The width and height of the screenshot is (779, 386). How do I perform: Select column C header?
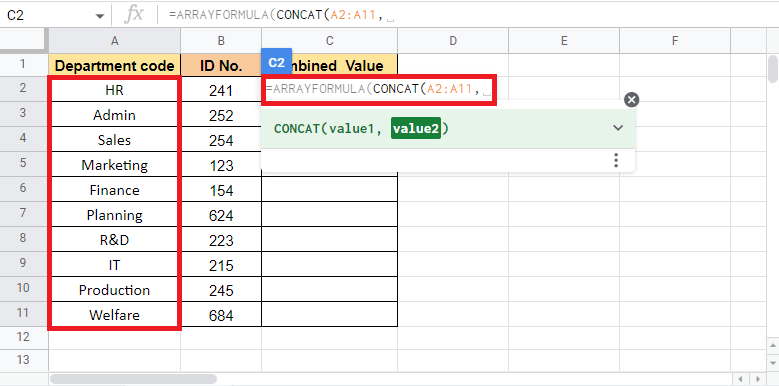(329, 41)
